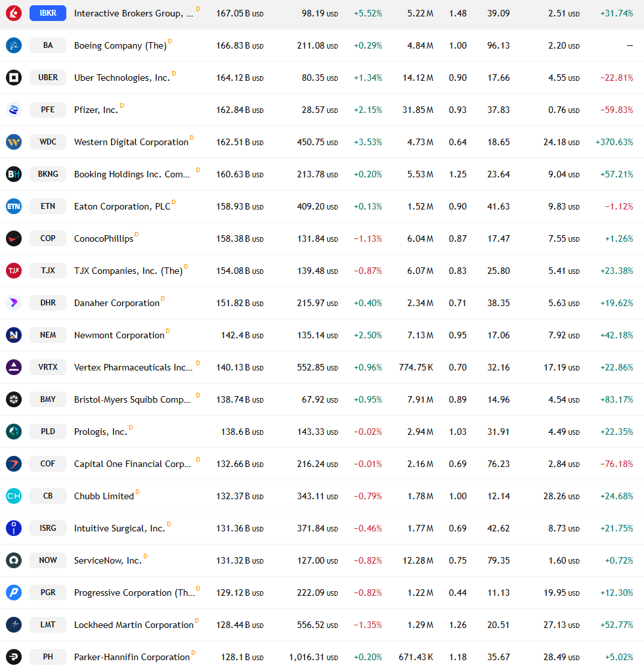Open the IBKR ticker button

point(48,13)
